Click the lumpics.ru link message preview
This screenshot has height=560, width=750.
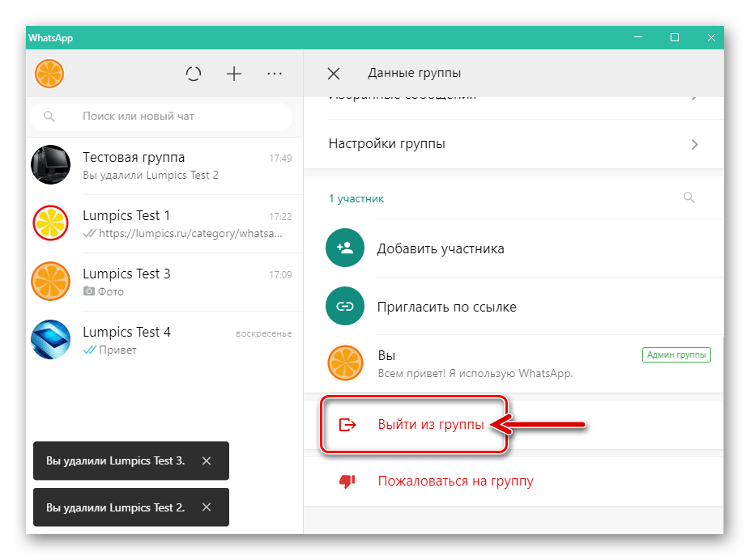click(x=190, y=233)
